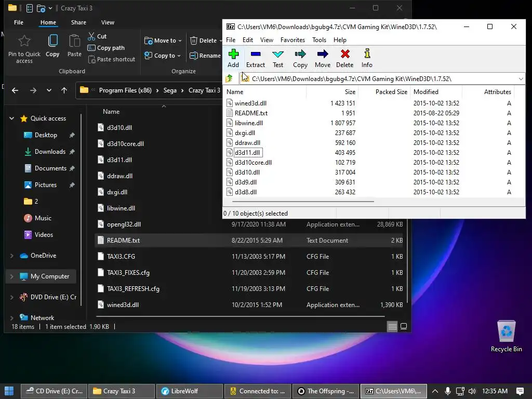
Task: Go up to parent folder in Explorer
Action: [64, 90]
